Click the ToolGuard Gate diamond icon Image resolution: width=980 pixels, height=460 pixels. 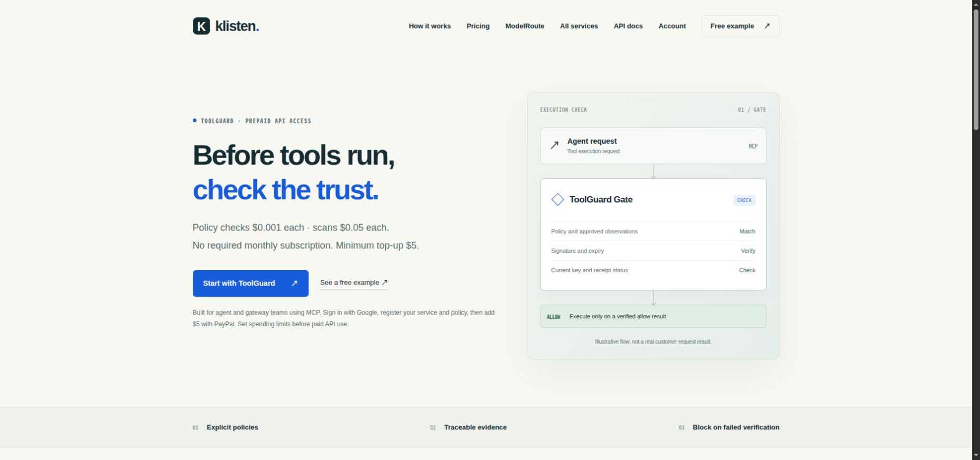pos(557,199)
